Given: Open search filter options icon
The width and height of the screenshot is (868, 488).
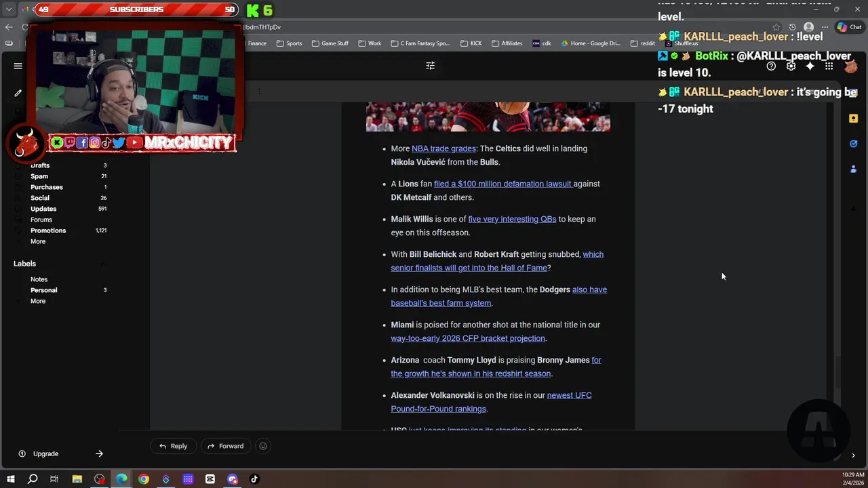Looking at the screenshot, I should click(x=430, y=66).
